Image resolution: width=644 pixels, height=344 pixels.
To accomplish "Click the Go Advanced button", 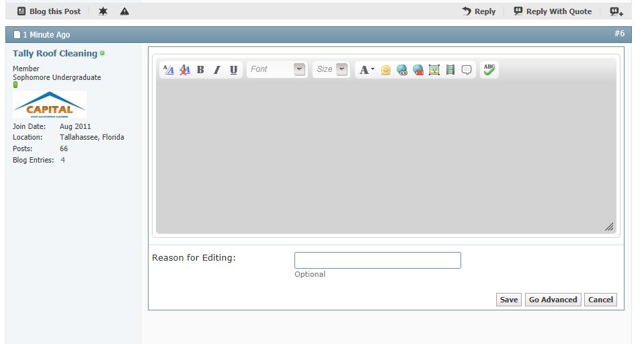I will click(x=553, y=300).
